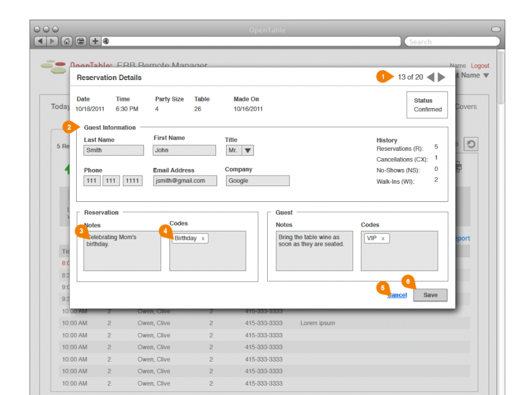Click the Logout link
The width and height of the screenshot is (532, 395).
[x=480, y=66]
